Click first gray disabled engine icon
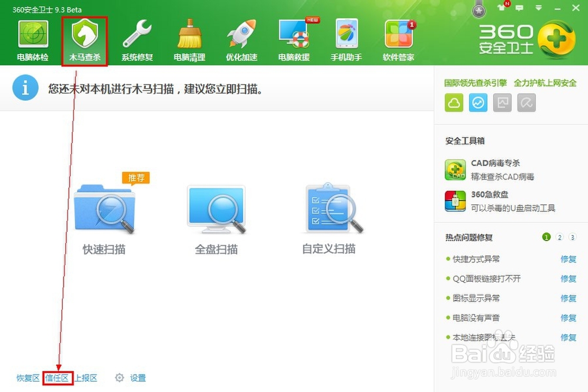 [x=503, y=102]
